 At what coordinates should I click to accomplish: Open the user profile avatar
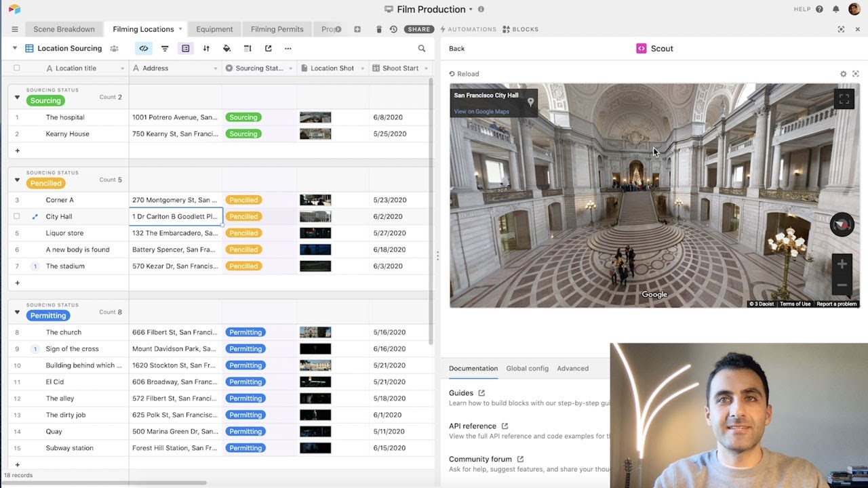pos(854,9)
